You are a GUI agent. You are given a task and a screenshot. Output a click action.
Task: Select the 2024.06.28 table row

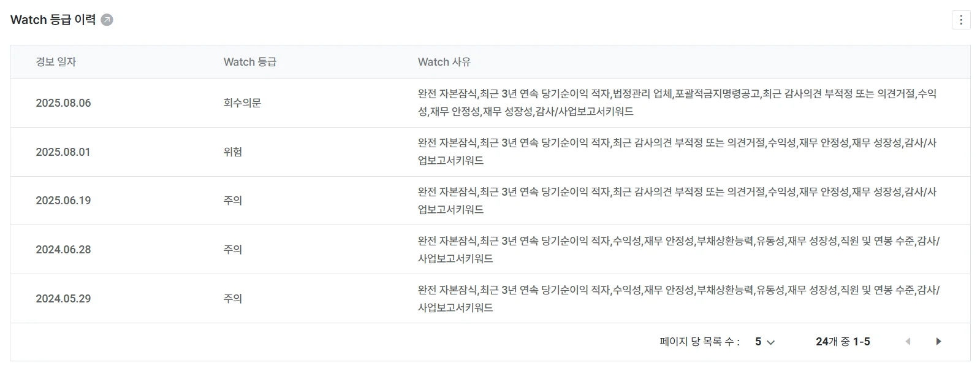pos(490,249)
